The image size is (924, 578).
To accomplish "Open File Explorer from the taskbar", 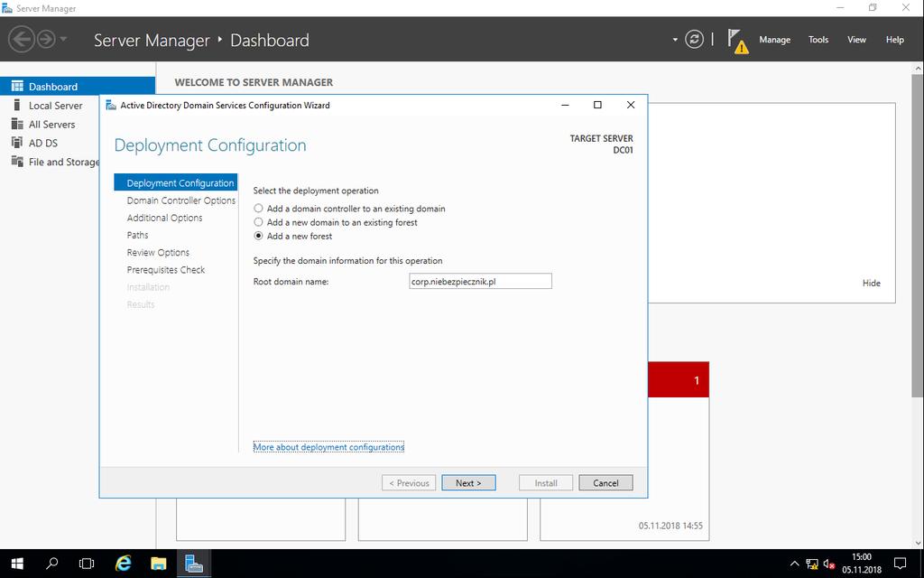I will tap(159, 564).
